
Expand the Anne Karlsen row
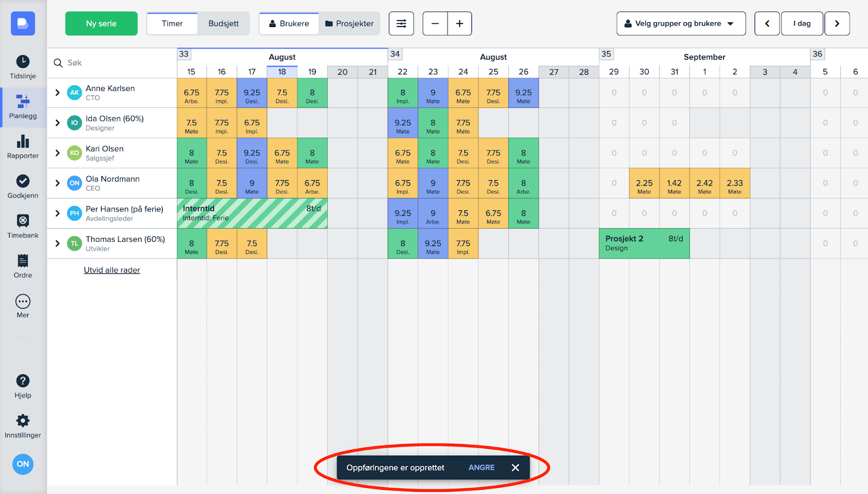click(x=58, y=93)
